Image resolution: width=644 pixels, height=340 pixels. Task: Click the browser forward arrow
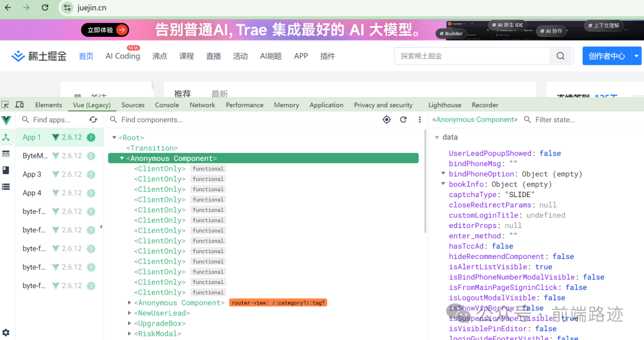pos(26,7)
